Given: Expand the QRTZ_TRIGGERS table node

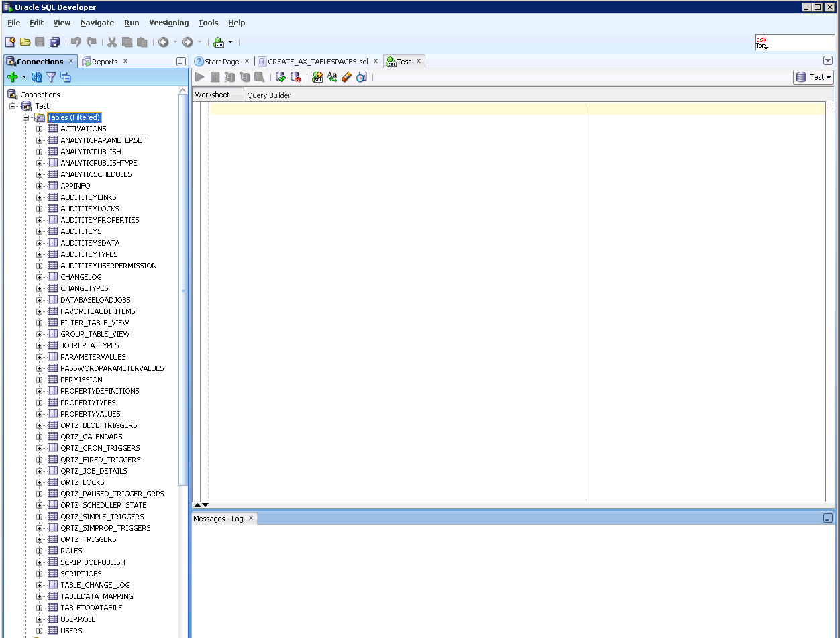Looking at the screenshot, I should 39,539.
